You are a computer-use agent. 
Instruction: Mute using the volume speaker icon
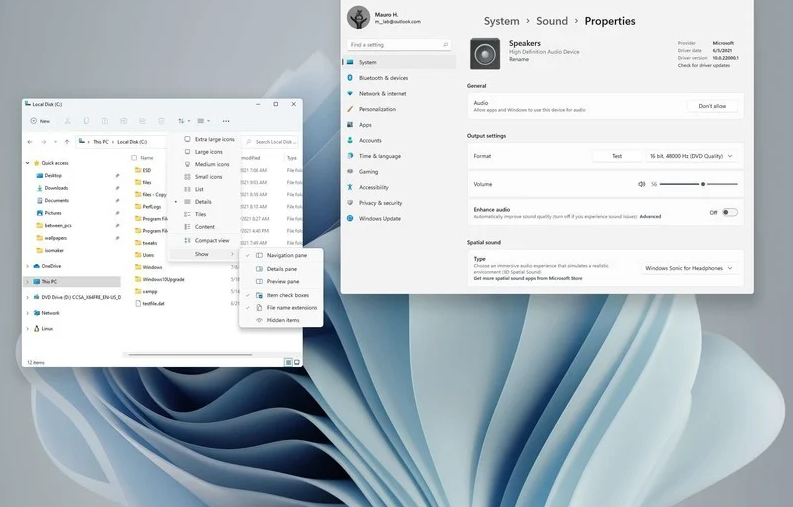click(x=641, y=184)
